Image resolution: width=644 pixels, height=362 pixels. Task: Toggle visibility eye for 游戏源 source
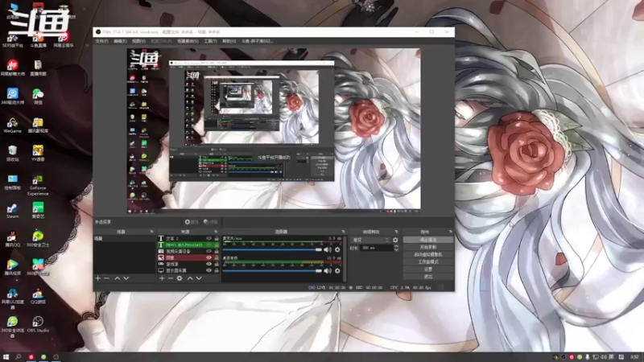(x=208, y=265)
